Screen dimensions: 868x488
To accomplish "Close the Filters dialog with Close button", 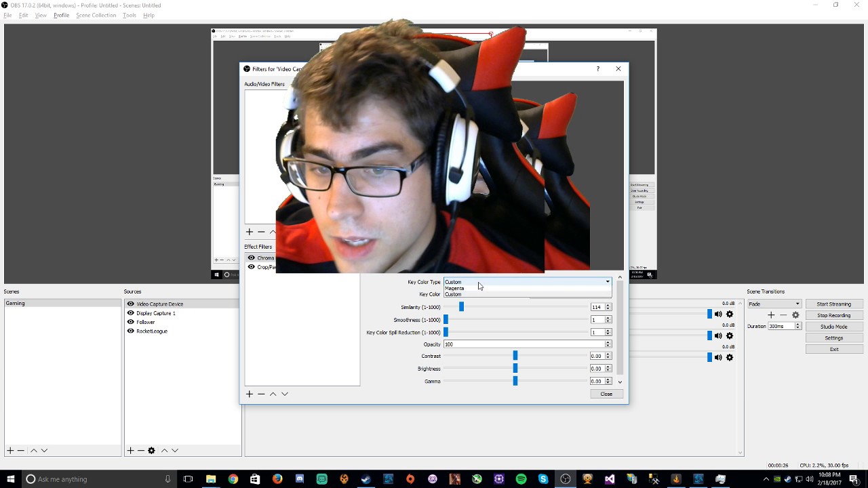I will 606,394.
